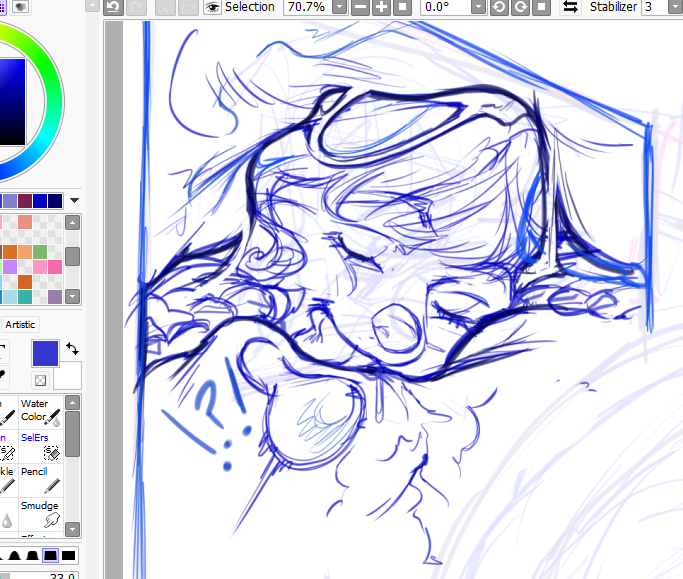
Task: Expand the Stabilizer value dropdown
Action: [673, 7]
